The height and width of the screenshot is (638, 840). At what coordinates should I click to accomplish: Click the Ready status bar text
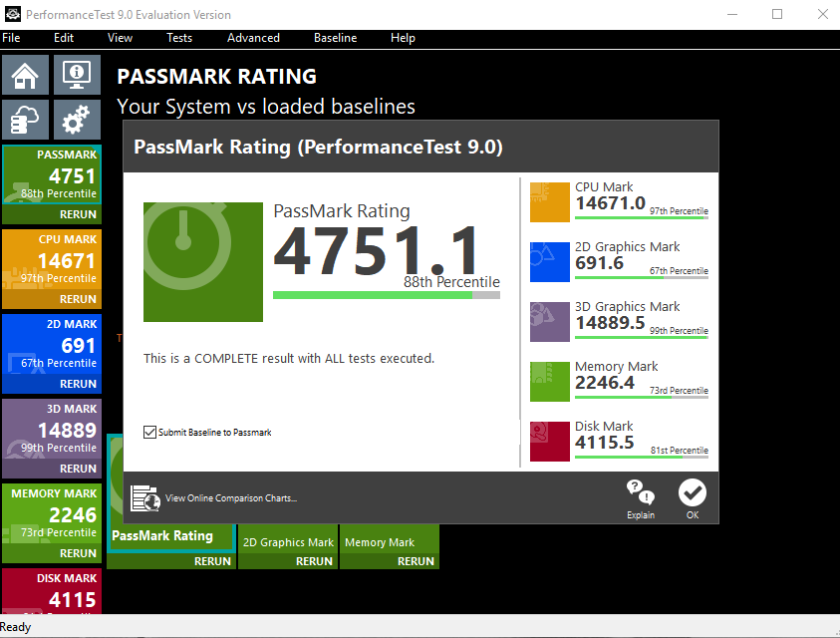click(x=16, y=627)
